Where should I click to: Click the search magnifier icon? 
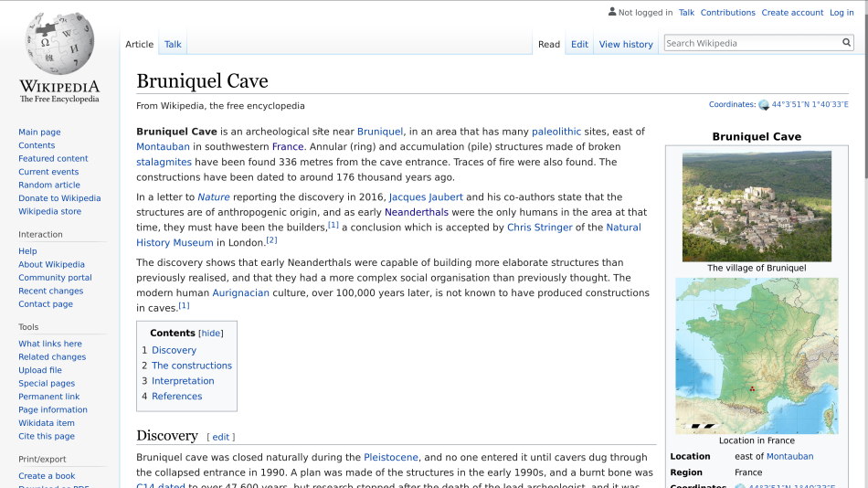[x=846, y=43]
